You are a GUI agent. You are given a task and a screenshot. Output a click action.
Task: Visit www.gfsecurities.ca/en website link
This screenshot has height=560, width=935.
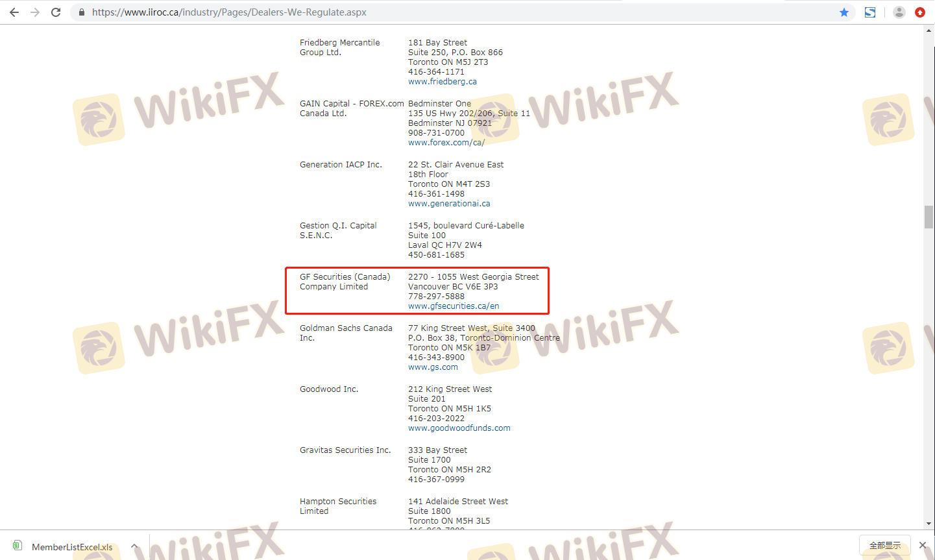tap(454, 306)
